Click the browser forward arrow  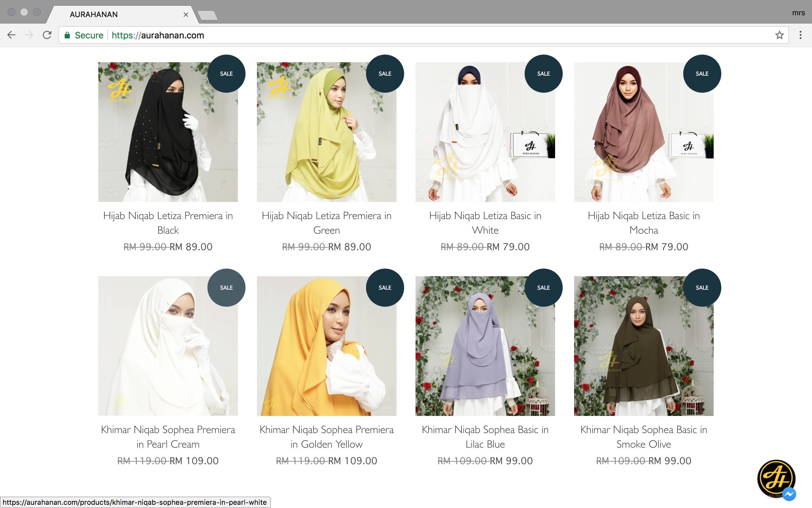click(29, 35)
